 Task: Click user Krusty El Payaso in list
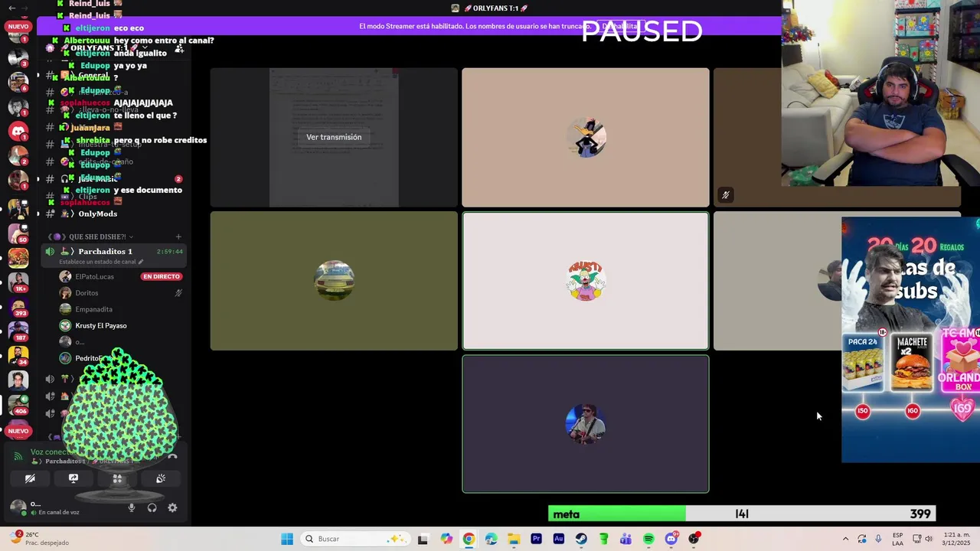100,326
